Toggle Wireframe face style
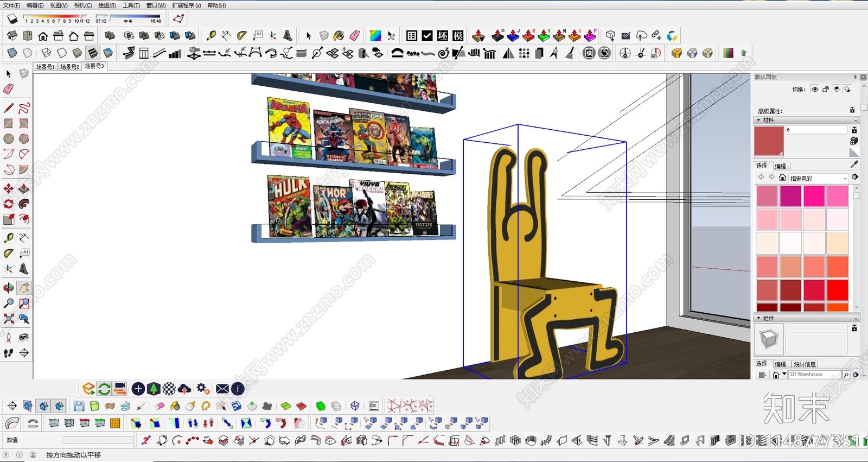Image resolution: width=868 pixels, height=462 pixels. [x=46, y=53]
